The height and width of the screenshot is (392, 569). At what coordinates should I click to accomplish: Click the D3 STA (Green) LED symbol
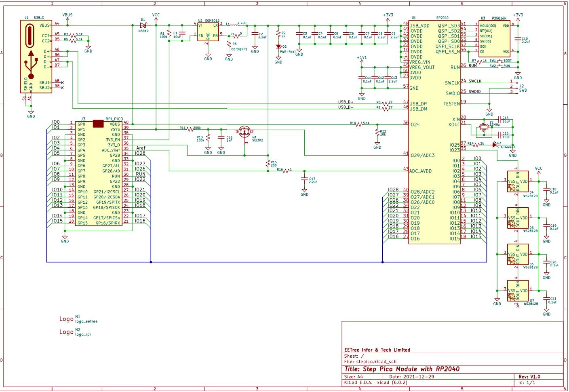tap(494, 144)
